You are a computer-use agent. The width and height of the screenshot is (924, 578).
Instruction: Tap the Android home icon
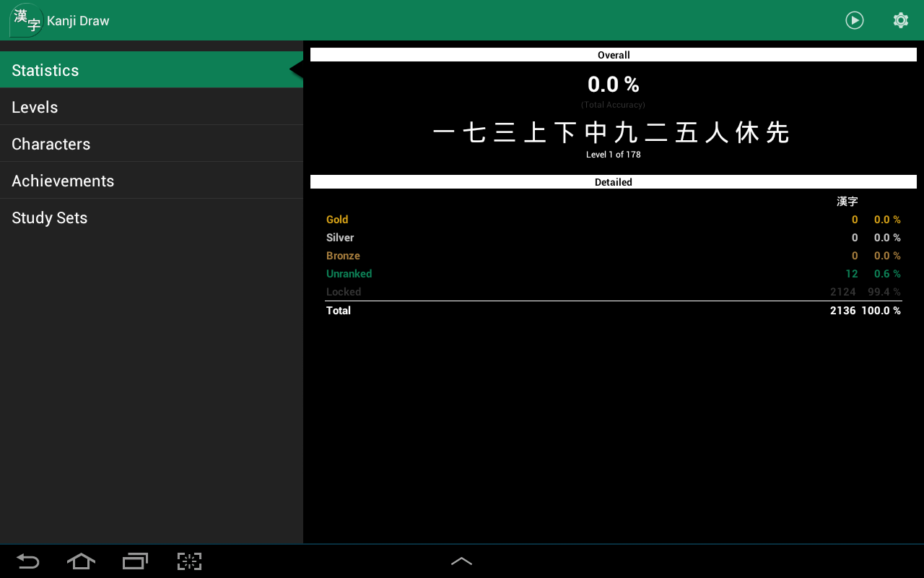[81, 561]
